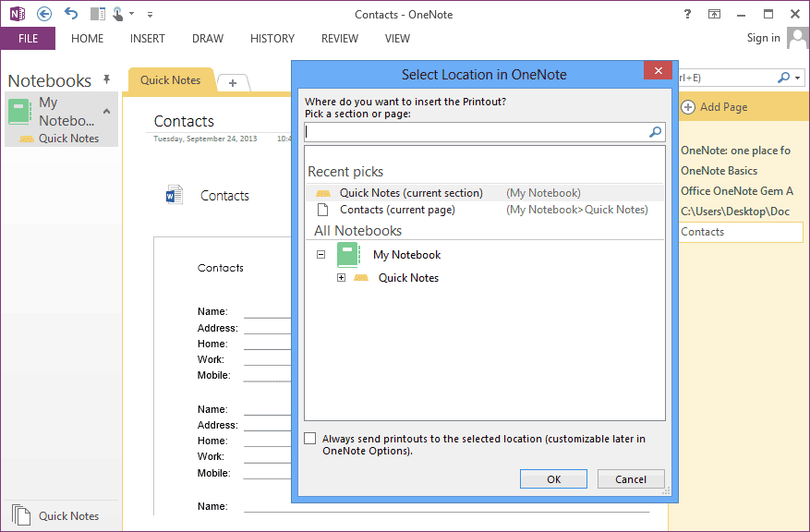Click the search magnifier in the OneNote window
Screen dimensions: 810x532
coord(783,78)
